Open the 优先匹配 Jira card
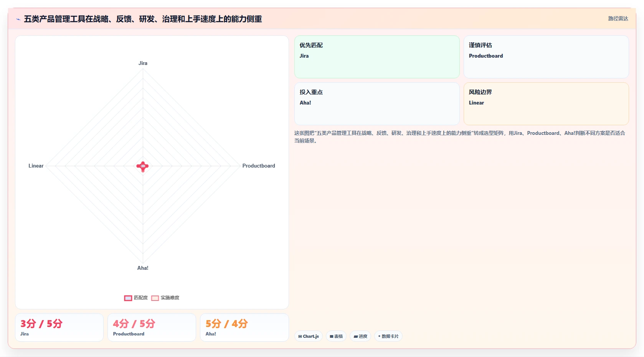The width and height of the screenshot is (644, 357). 377,57
